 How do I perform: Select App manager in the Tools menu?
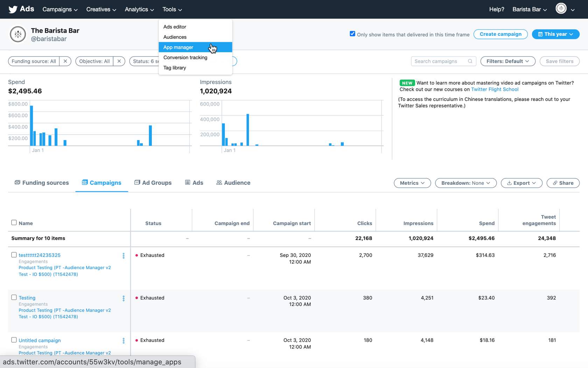pyautogui.click(x=195, y=47)
